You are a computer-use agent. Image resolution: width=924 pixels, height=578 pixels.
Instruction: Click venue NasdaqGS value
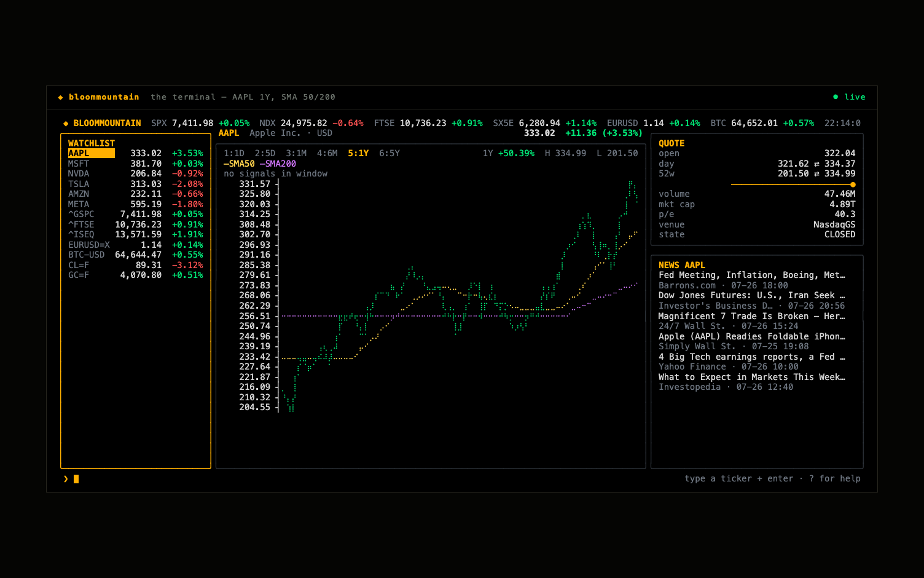[834, 224]
